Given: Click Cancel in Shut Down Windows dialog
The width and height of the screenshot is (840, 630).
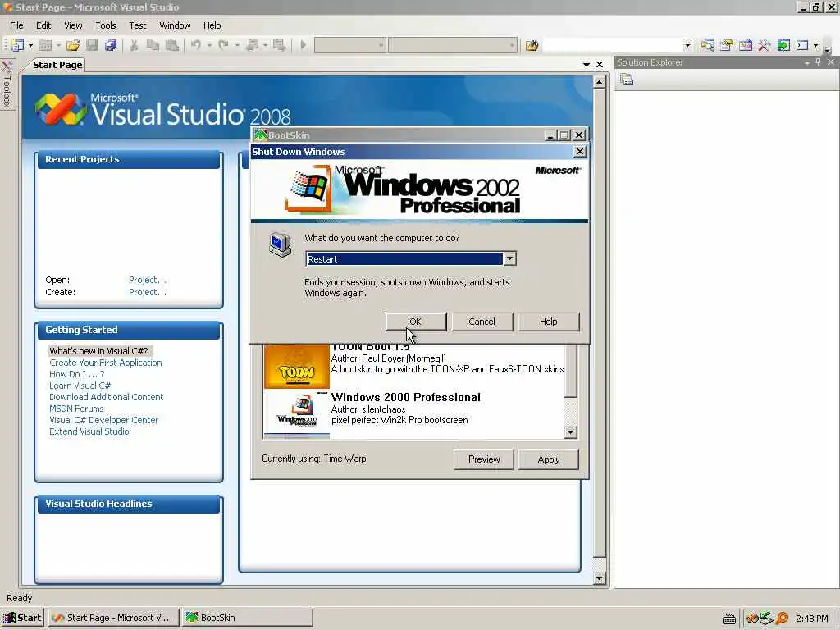Looking at the screenshot, I should coord(482,322).
